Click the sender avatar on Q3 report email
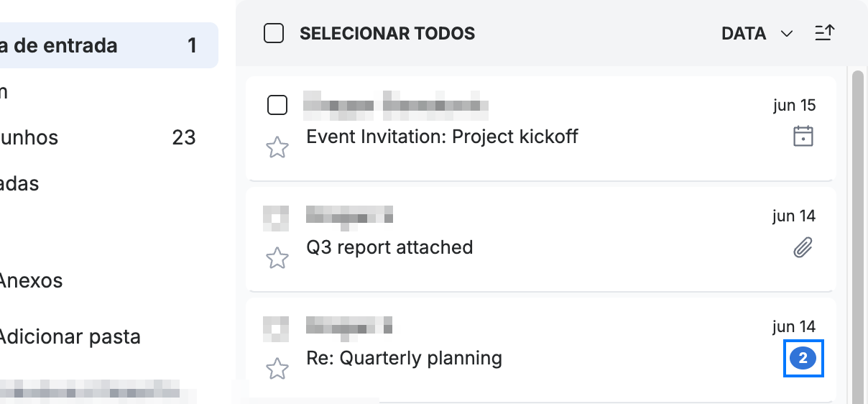868x404 pixels. (276, 218)
